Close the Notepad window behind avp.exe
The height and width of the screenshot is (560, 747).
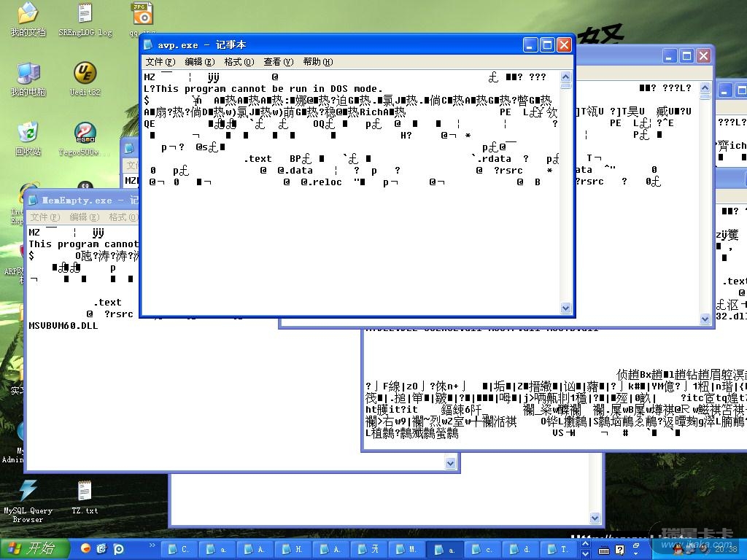click(x=703, y=55)
